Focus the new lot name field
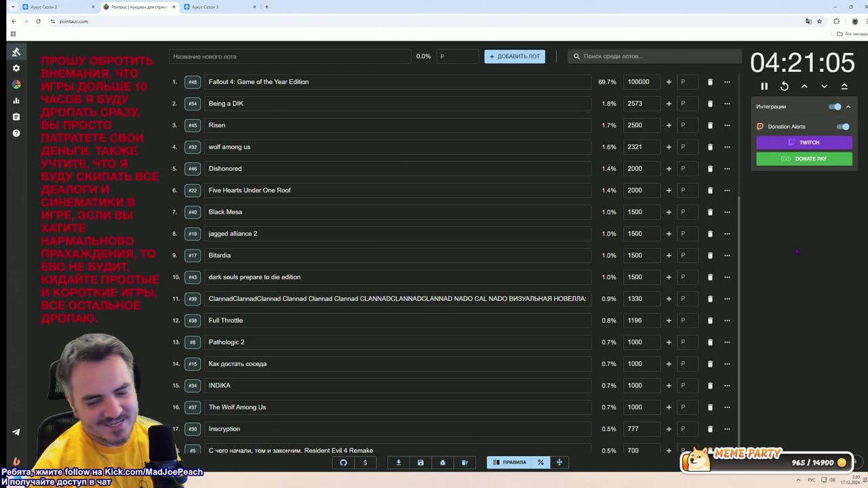The width and height of the screenshot is (868, 488). click(x=290, y=56)
